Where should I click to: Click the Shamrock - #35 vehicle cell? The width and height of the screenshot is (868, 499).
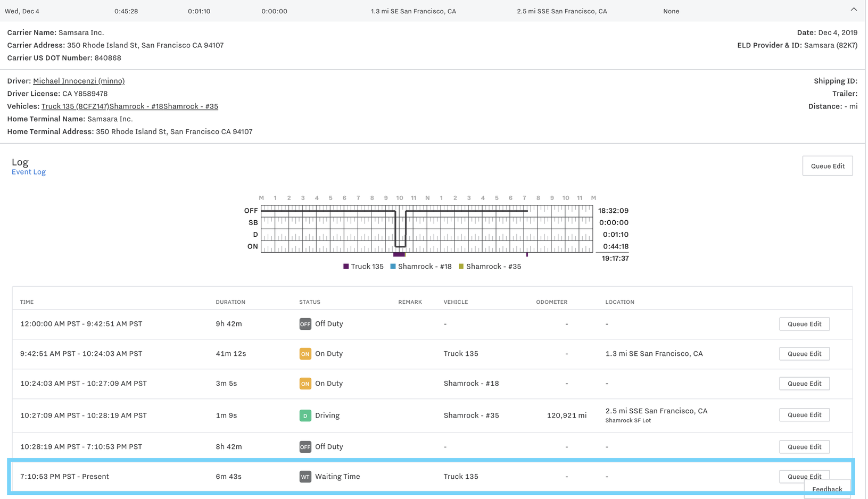(x=472, y=415)
